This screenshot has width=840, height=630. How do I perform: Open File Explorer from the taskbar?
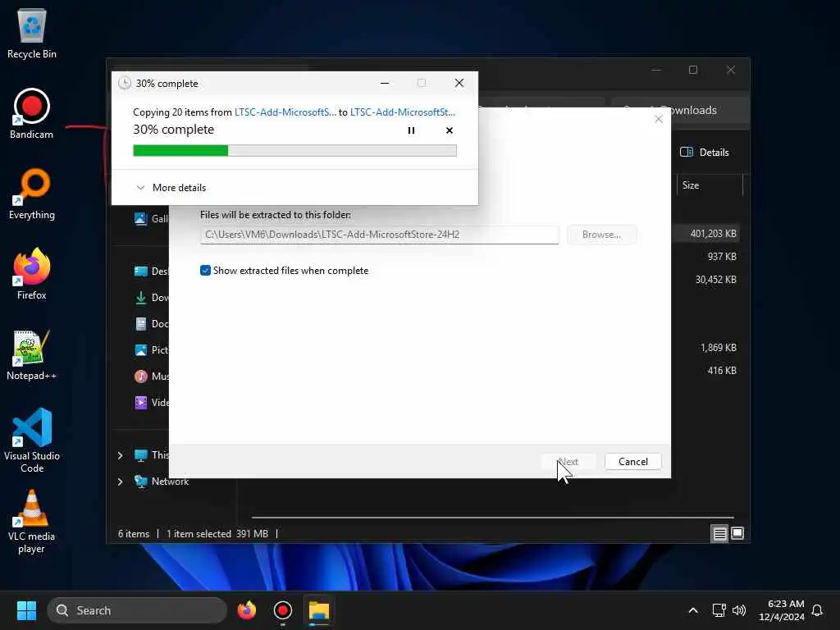(319, 610)
